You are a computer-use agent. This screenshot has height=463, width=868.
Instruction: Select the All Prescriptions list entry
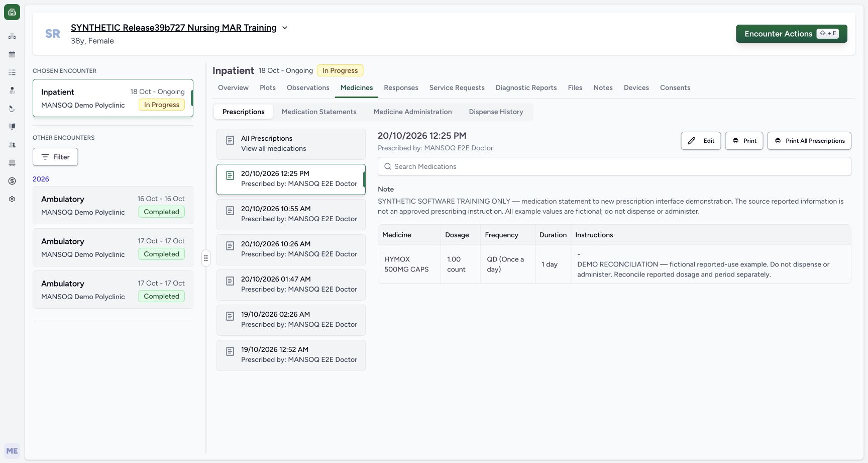pos(291,144)
